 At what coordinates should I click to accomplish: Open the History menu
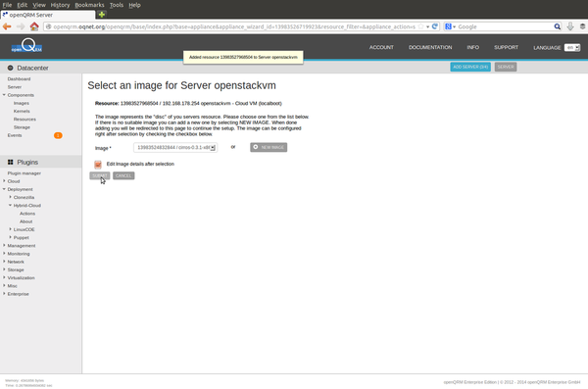click(60, 5)
